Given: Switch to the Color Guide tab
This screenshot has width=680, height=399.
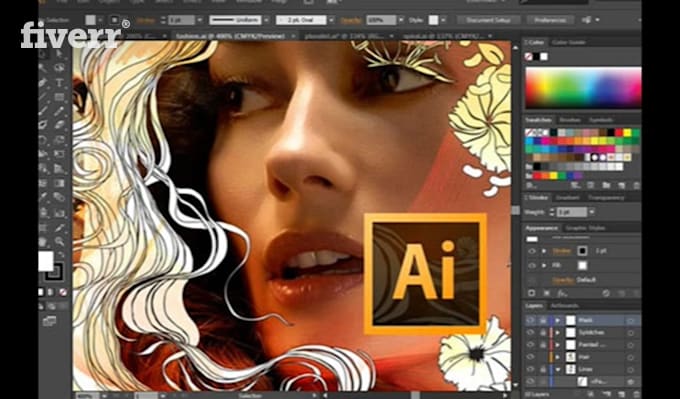Looking at the screenshot, I should 569,42.
